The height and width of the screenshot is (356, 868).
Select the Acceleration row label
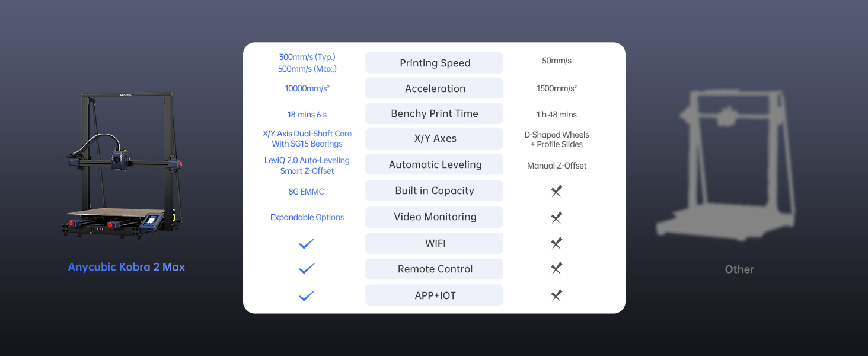click(x=435, y=88)
